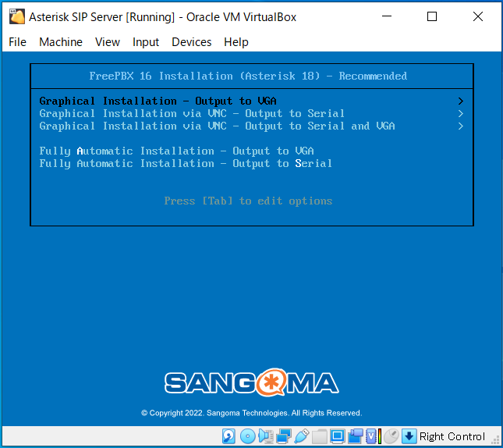Click the VirtualBox window title icon
Viewport: 503px width, 448px height.
click(x=17, y=16)
